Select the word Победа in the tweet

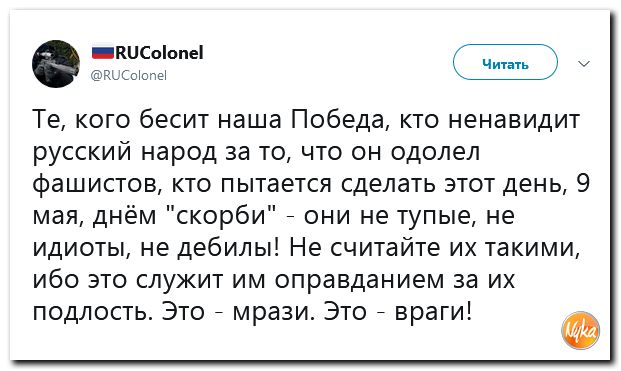point(338,120)
